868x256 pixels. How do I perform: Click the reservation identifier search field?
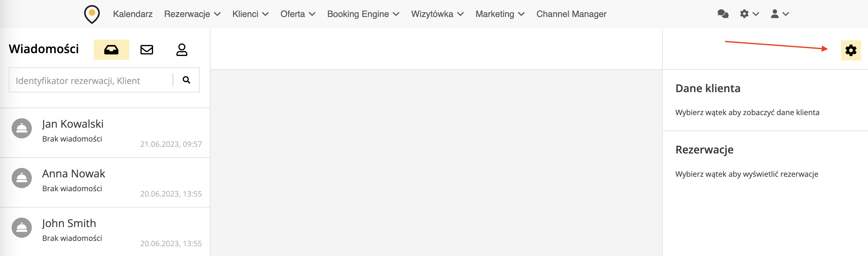pos(91,81)
